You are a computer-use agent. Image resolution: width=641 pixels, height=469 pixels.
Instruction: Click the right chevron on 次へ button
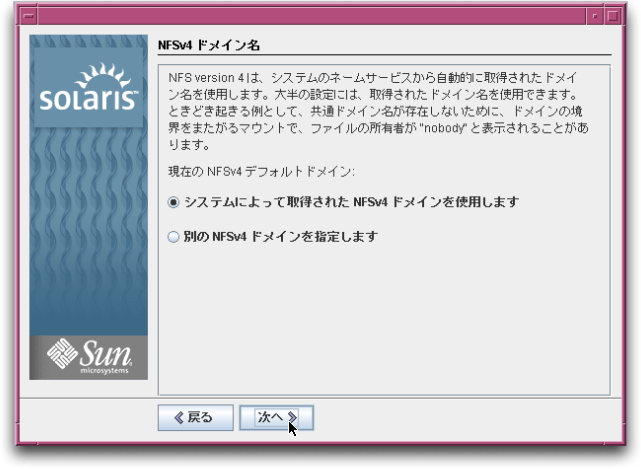coord(292,417)
